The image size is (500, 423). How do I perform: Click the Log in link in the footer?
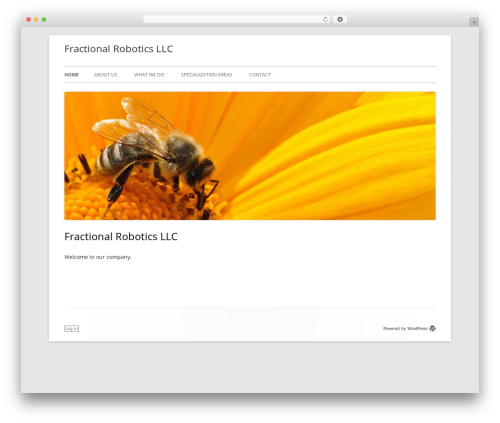click(71, 329)
